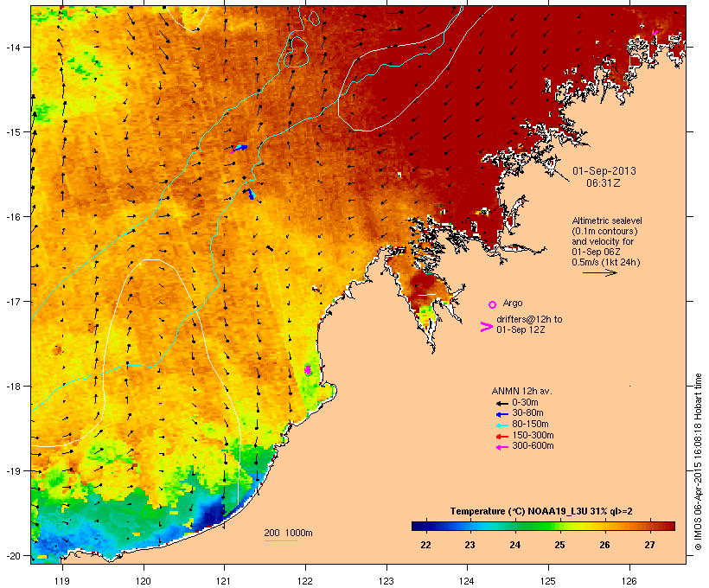This screenshot has width=709, height=588.
Task: Click the '80-150m' depth label
Action: pos(530,425)
